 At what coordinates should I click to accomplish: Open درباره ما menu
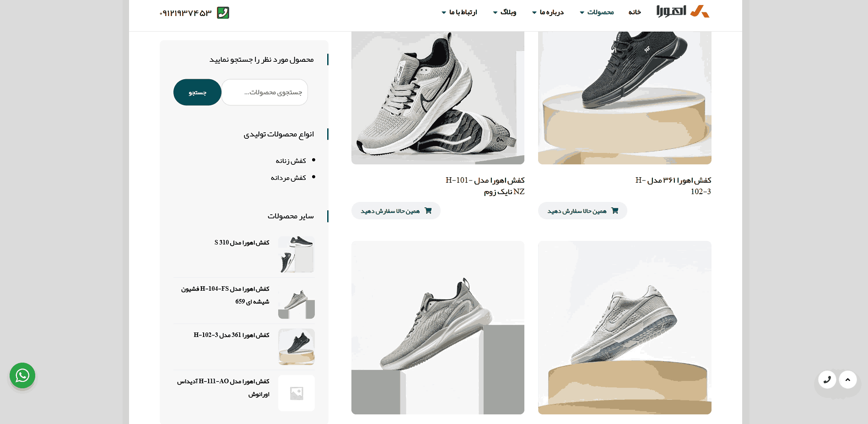click(551, 12)
